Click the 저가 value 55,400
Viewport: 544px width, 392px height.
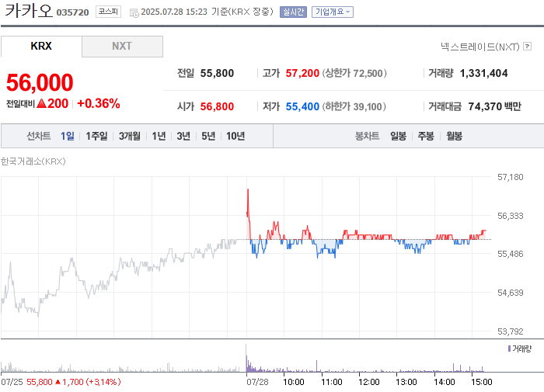pos(302,106)
